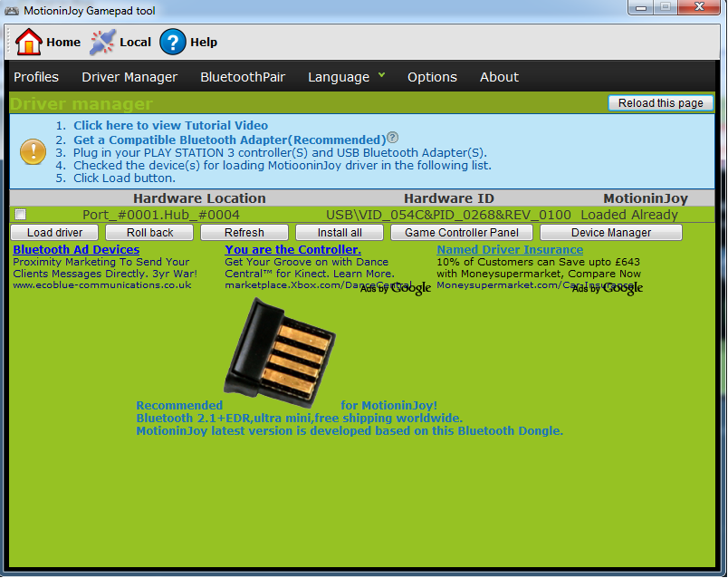This screenshot has width=728, height=578.
Task: Open the You are the Controller ad link
Action: click(x=293, y=249)
